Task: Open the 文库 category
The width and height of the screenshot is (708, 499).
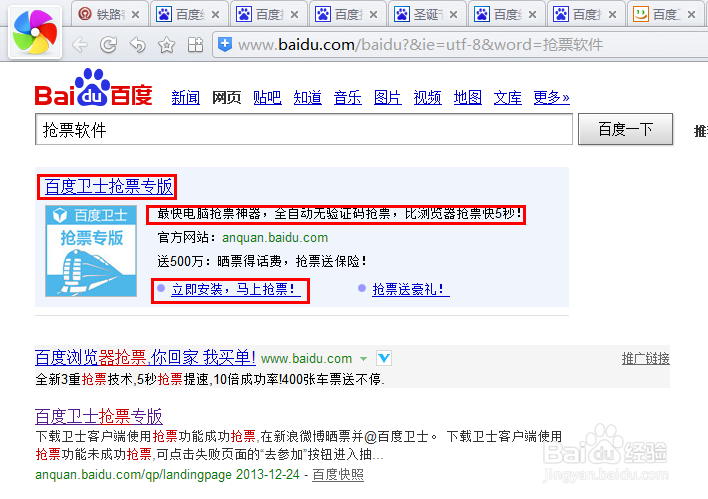Action: tap(508, 98)
